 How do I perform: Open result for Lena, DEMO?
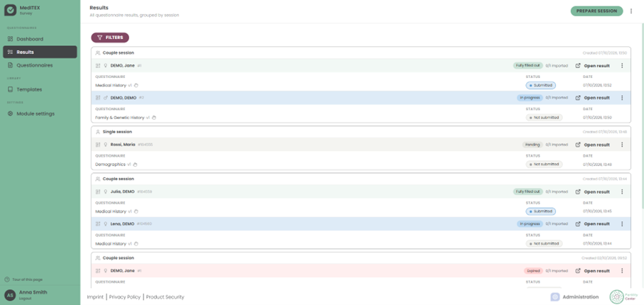pyautogui.click(x=593, y=224)
